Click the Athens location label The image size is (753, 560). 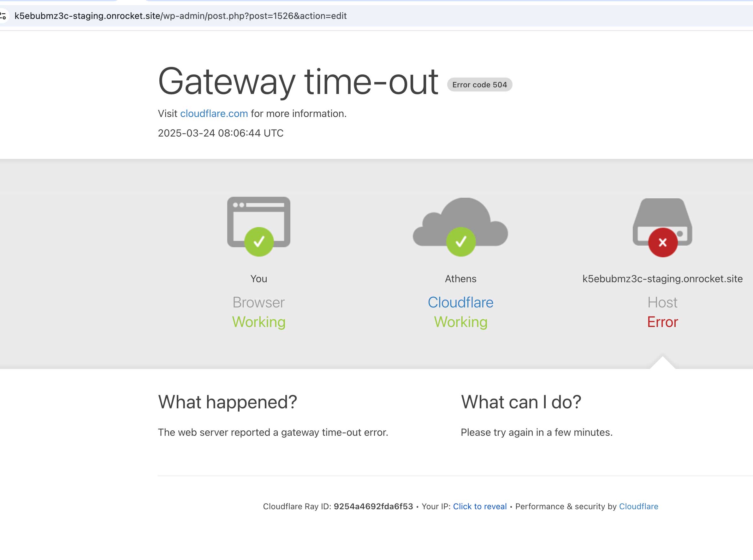[461, 279]
